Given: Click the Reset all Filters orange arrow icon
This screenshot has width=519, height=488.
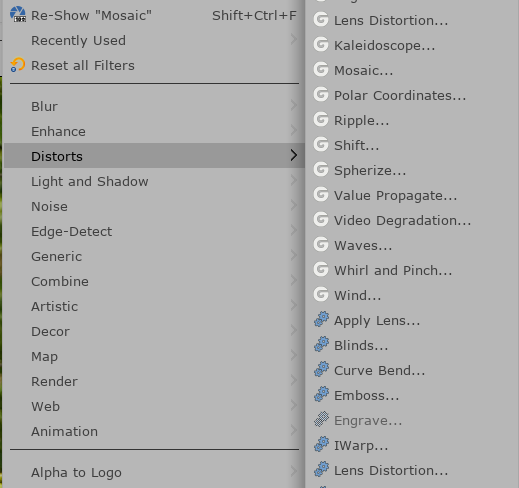Looking at the screenshot, I should point(18,65).
